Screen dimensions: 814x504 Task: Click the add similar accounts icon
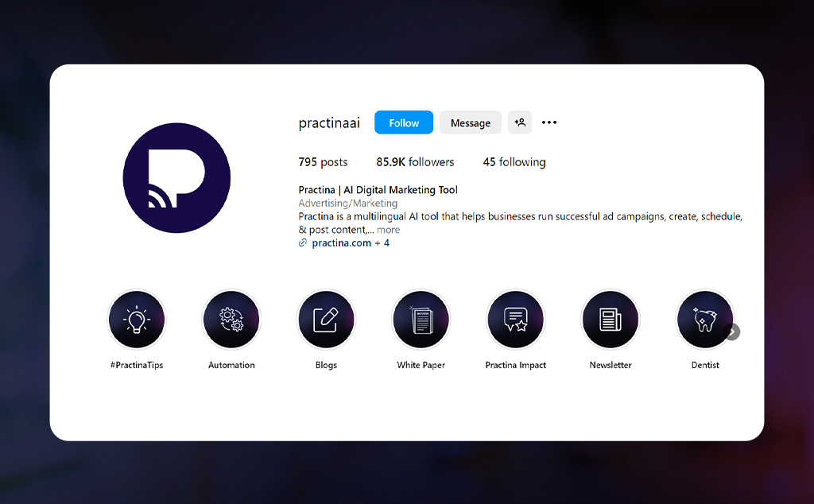pyautogui.click(x=520, y=122)
